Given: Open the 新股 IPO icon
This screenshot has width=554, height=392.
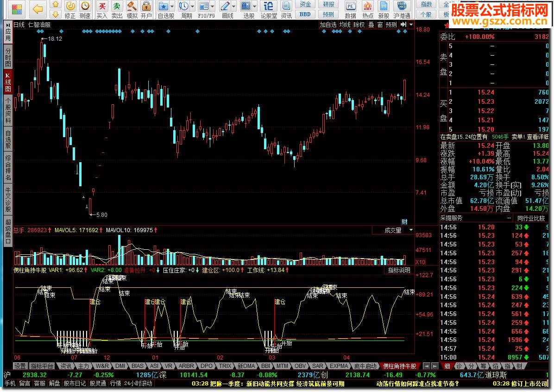Looking at the screenshot, I should [x=384, y=10].
